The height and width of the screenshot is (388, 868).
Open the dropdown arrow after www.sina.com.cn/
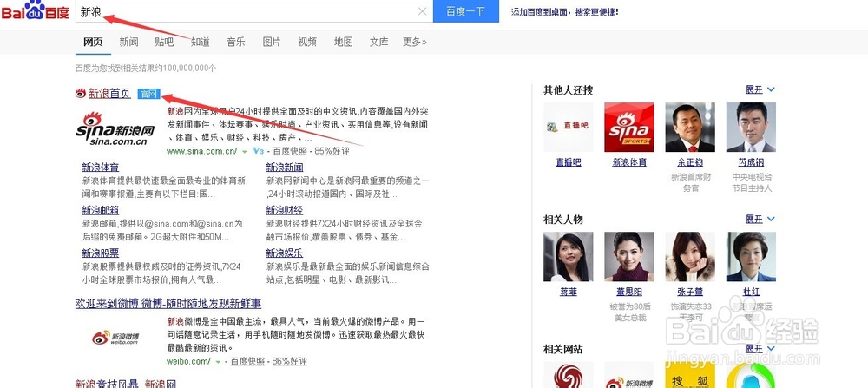click(x=244, y=151)
